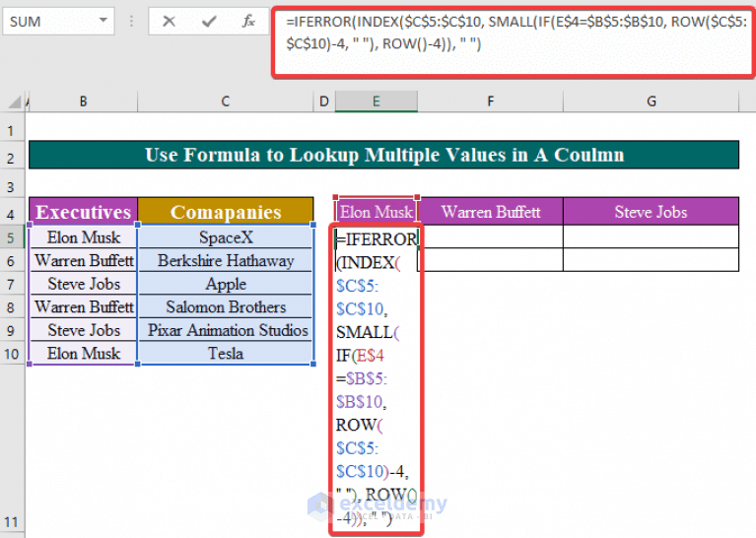Select column E header

[x=377, y=101]
